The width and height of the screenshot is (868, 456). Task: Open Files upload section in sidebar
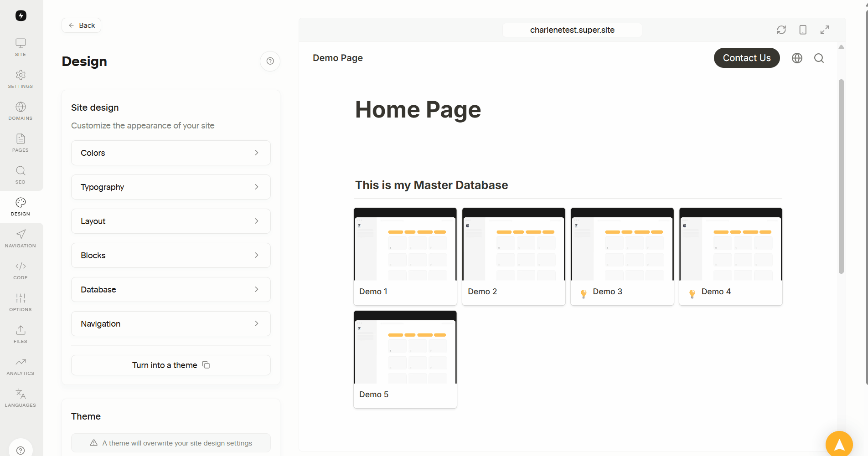(21, 334)
